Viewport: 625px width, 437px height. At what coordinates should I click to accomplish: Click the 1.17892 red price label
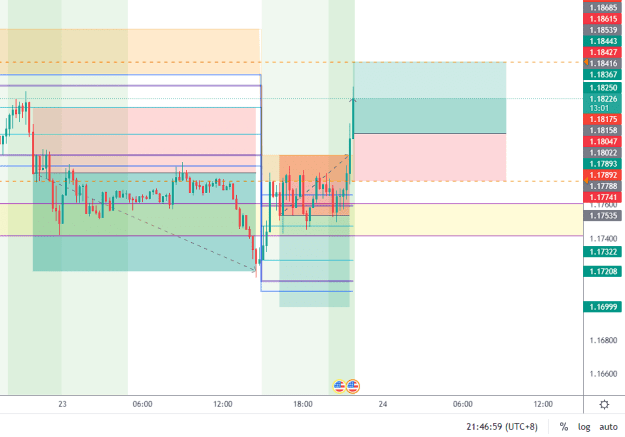pos(603,175)
